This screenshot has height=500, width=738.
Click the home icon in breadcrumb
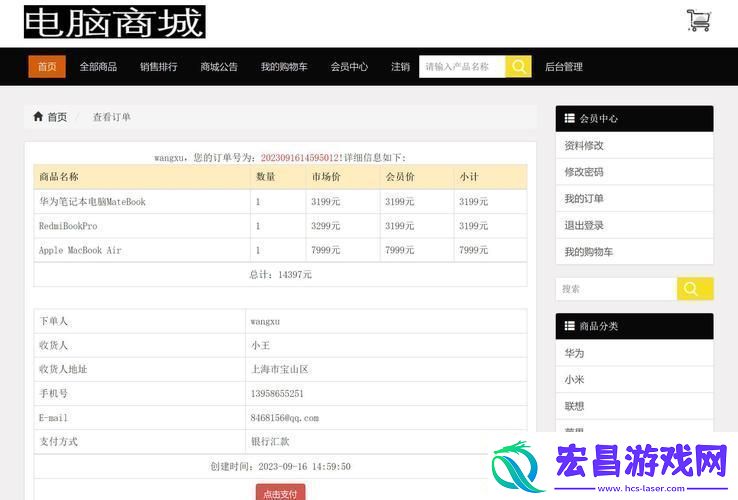pyautogui.click(x=38, y=116)
